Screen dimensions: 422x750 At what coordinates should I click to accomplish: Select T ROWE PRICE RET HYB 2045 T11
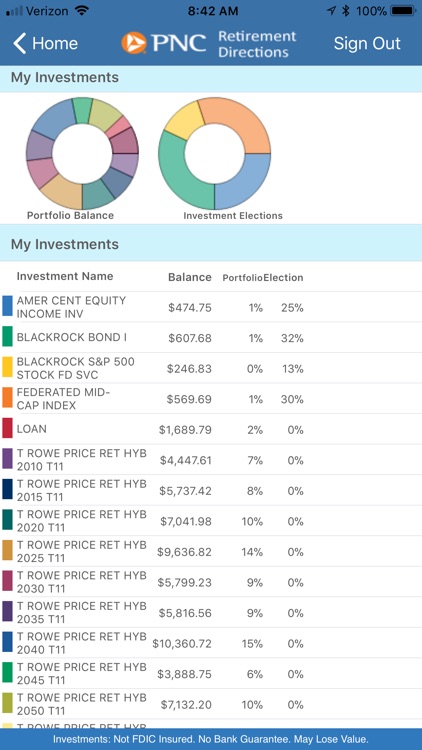pyautogui.click(x=81, y=674)
